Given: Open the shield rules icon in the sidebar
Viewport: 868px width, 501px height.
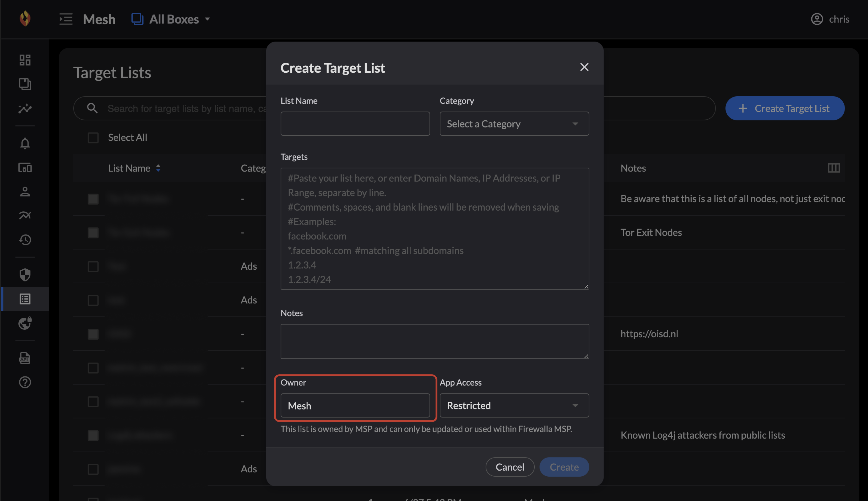Looking at the screenshot, I should pos(25,275).
